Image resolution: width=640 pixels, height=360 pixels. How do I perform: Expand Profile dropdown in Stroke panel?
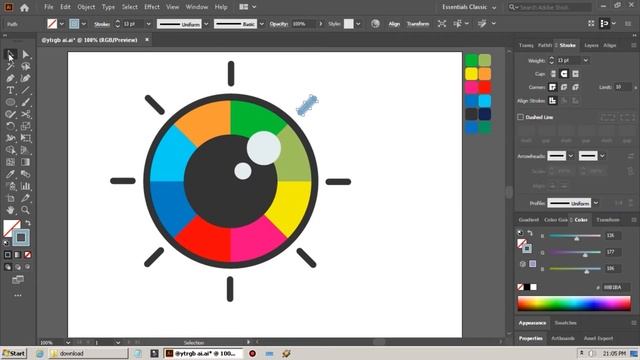tap(596, 203)
